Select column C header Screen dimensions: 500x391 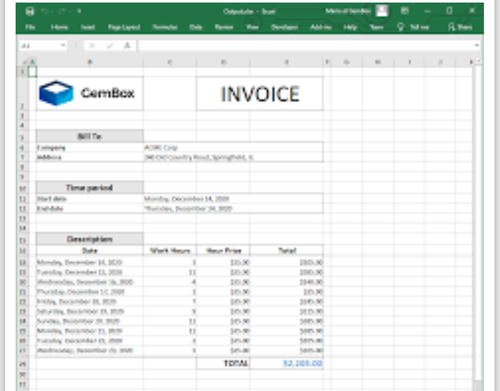point(170,62)
